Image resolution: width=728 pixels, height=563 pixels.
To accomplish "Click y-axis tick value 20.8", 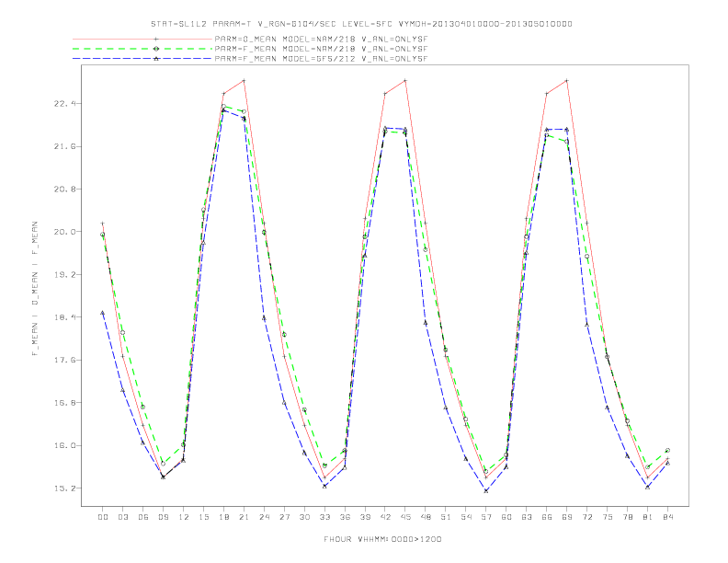I will pos(64,190).
